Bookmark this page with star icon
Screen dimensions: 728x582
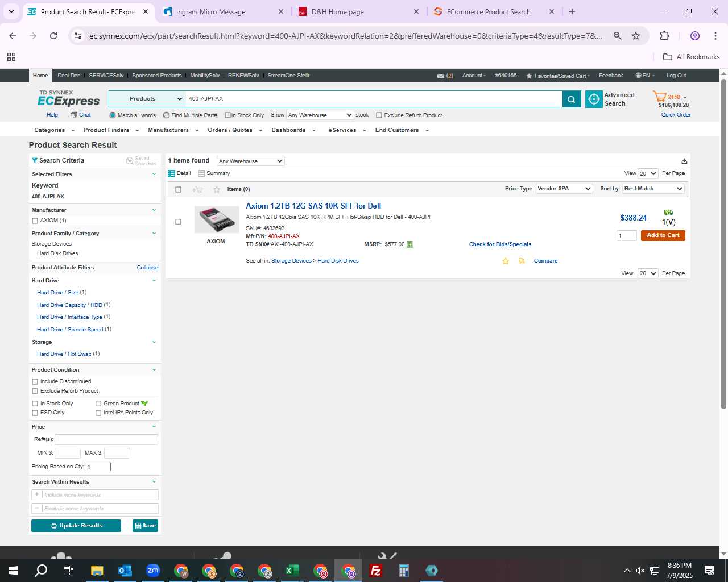(636, 36)
